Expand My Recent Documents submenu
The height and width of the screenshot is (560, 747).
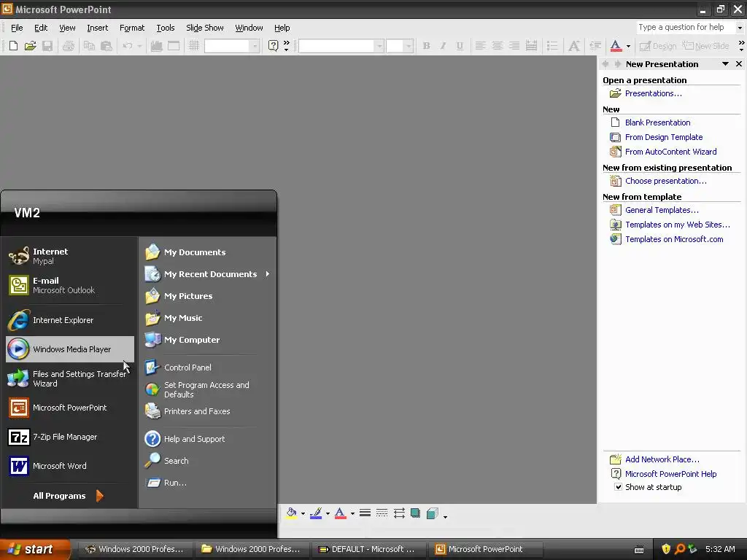(x=207, y=274)
